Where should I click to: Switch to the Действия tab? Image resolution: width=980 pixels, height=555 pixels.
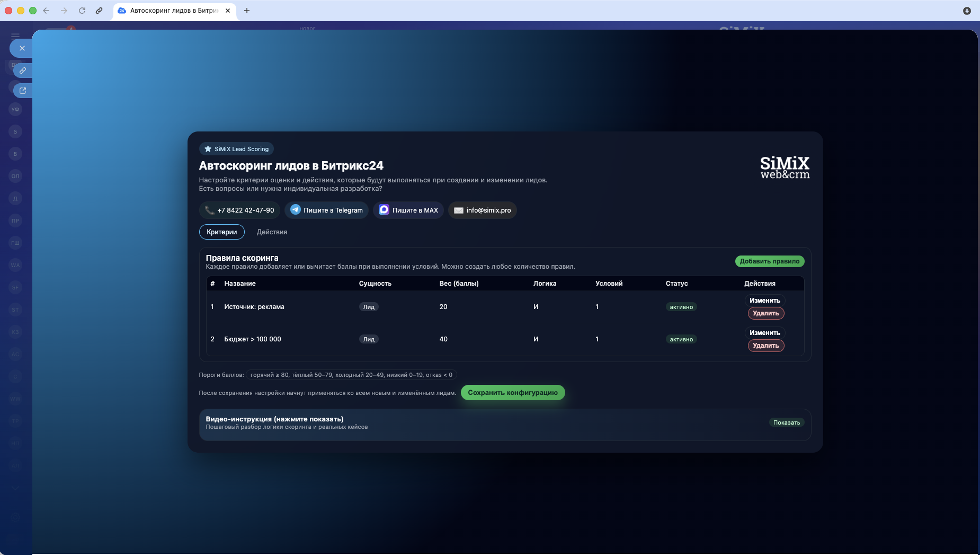pyautogui.click(x=272, y=232)
